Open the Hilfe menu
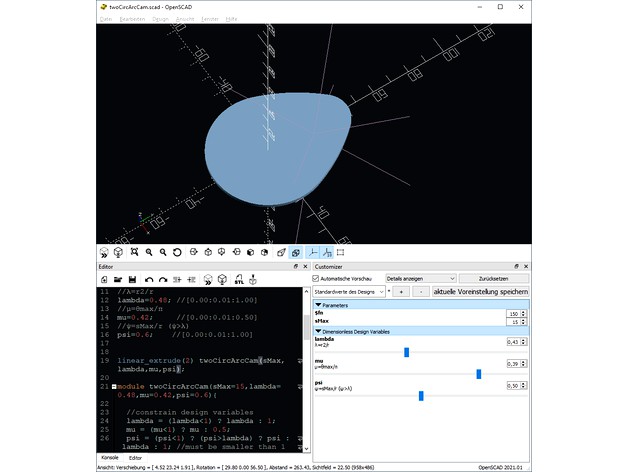This screenshot has width=628, height=472. coord(231,19)
